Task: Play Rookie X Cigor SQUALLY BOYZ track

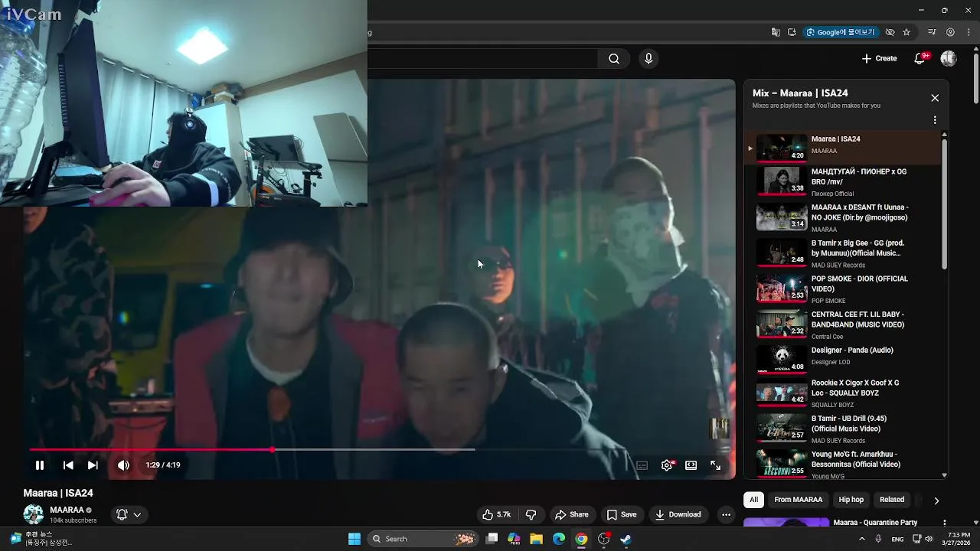Action: 842,393
